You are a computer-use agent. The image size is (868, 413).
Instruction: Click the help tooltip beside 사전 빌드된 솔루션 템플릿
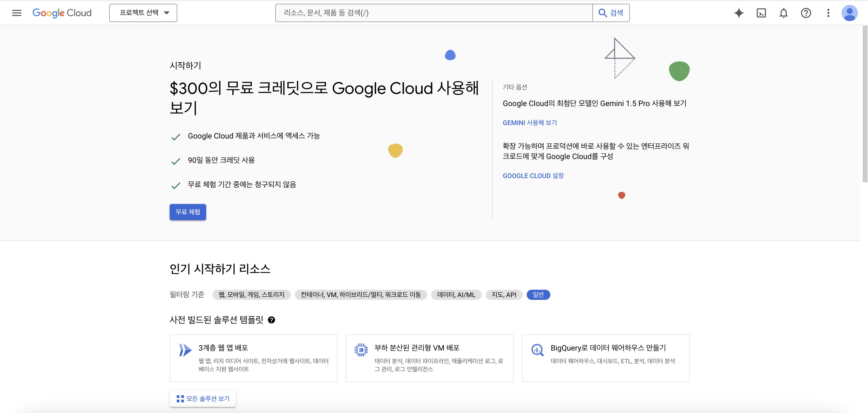point(272,320)
